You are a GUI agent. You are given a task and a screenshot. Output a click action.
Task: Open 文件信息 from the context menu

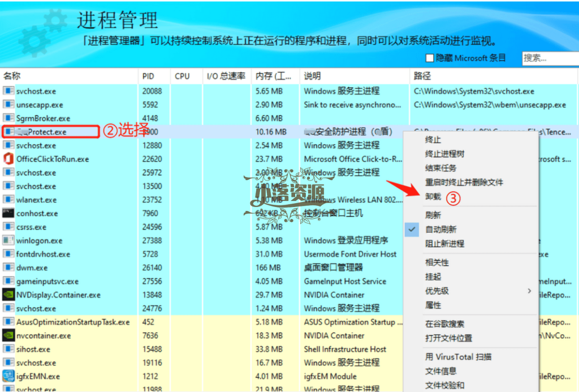pos(440,371)
